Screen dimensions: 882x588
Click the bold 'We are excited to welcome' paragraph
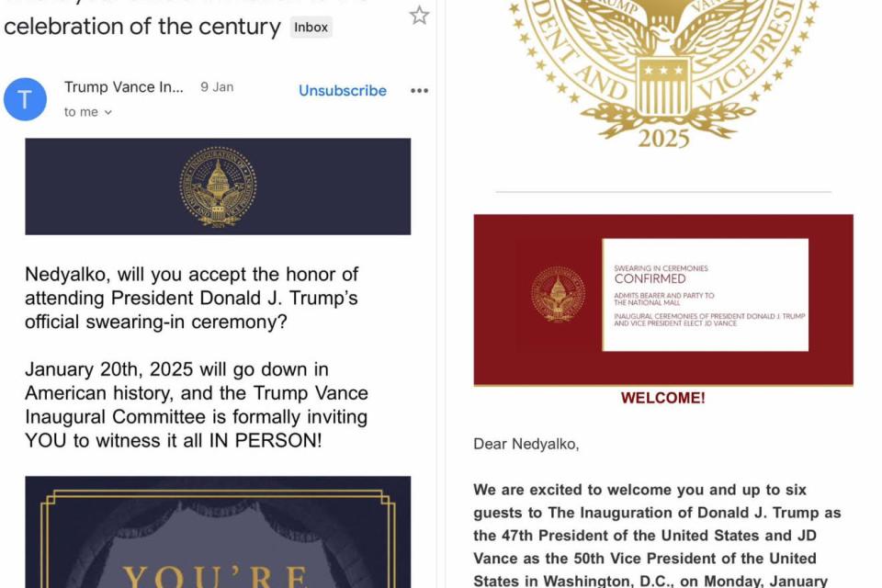[657, 535]
